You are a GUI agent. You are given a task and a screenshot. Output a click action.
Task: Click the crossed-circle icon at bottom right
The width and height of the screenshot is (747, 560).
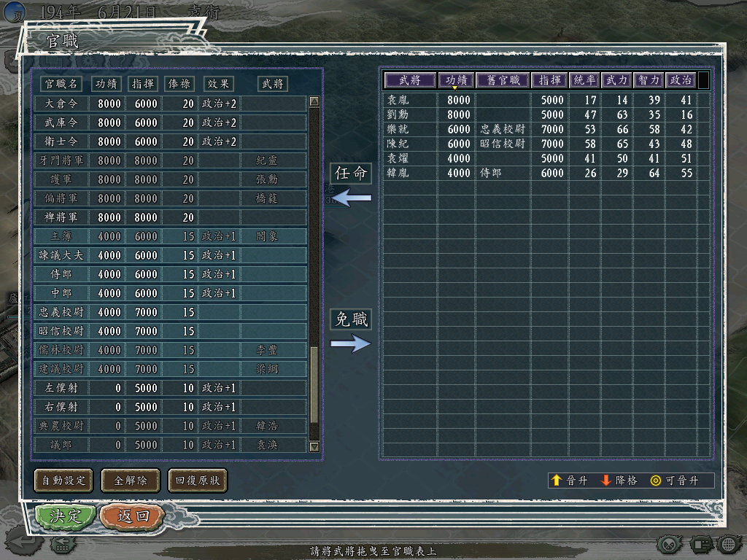click(670, 544)
